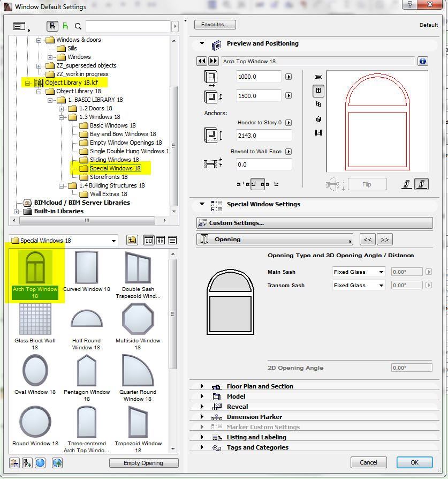Open the Reveal to Wall Face menu

[x=288, y=152]
